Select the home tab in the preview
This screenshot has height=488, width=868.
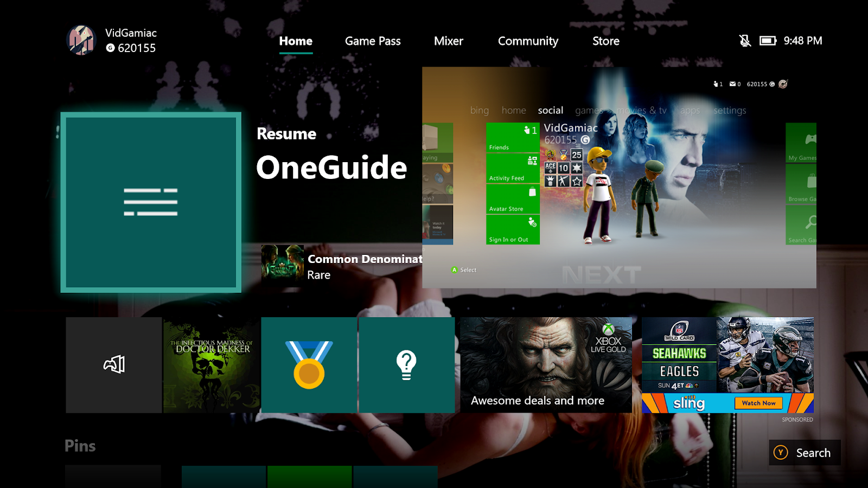coord(514,110)
